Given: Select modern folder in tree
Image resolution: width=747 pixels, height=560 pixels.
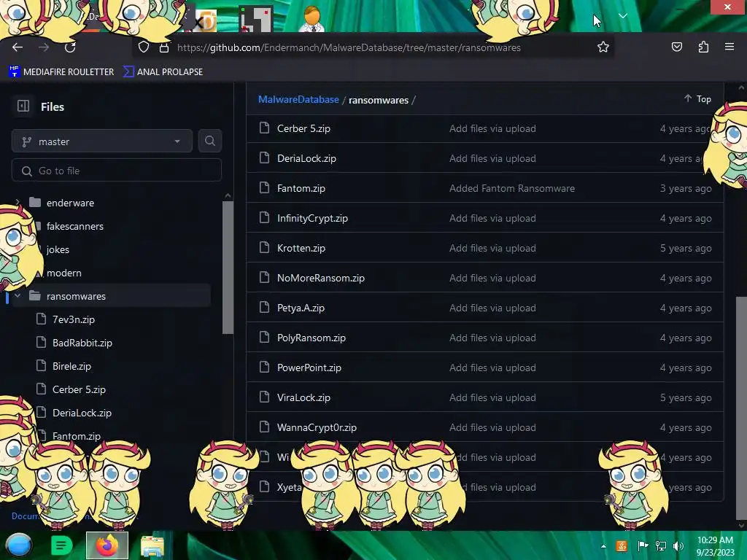Looking at the screenshot, I should [64, 273].
